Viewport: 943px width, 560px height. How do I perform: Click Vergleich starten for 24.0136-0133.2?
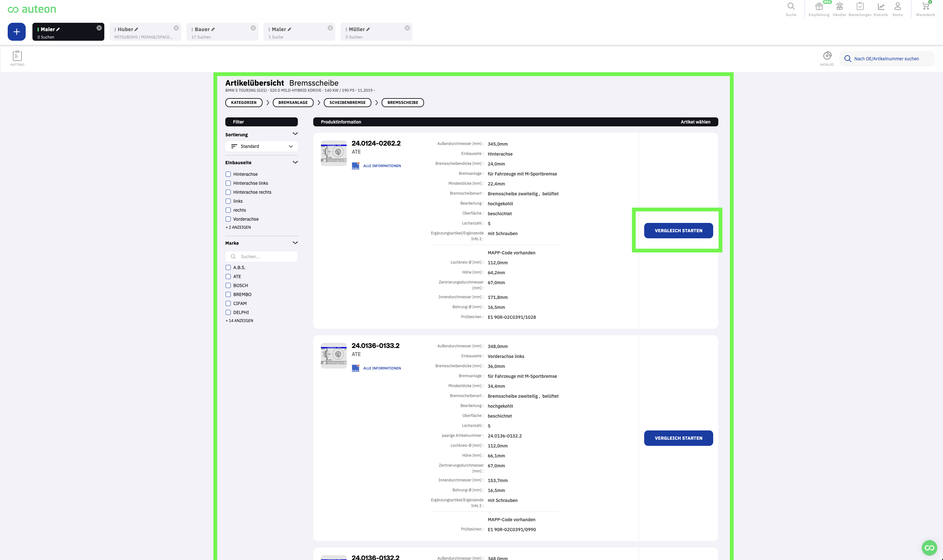pyautogui.click(x=678, y=438)
